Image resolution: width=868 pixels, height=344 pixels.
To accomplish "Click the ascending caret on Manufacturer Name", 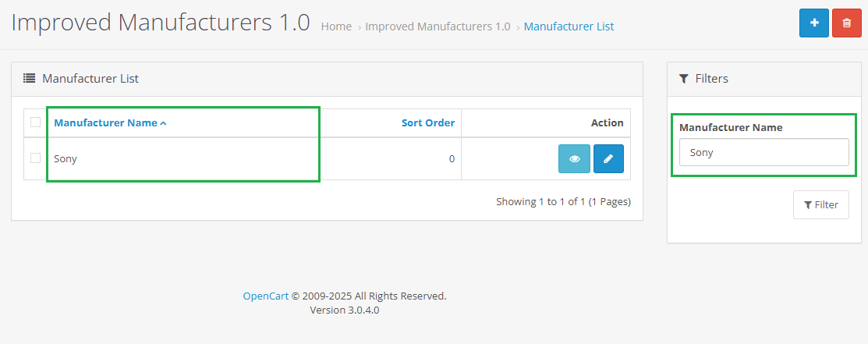I will click(163, 123).
